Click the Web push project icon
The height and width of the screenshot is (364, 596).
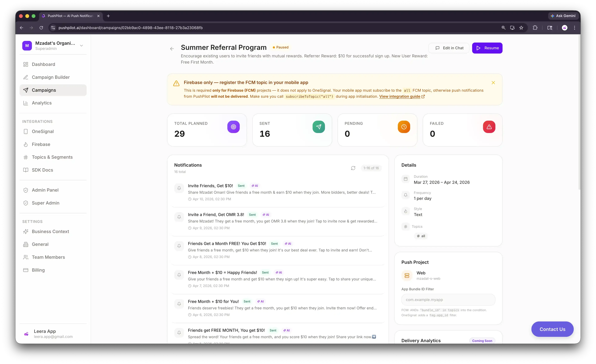pyautogui.click(x=407, y=276)
